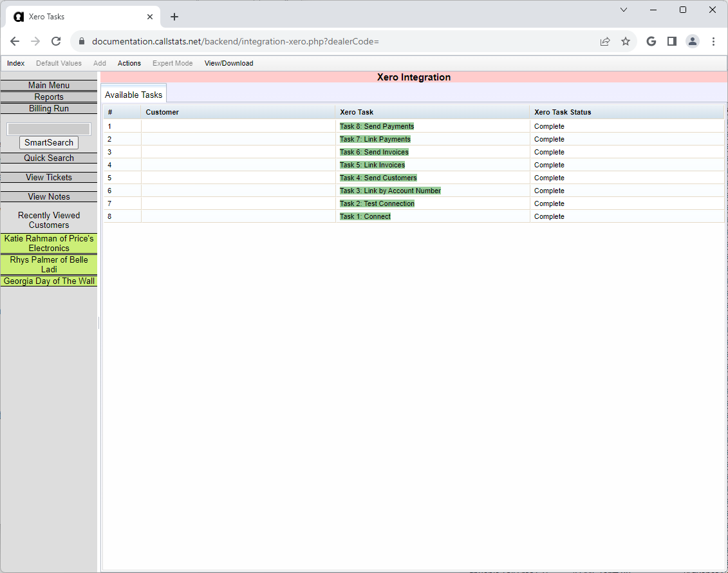The image size is (728, 573).
Task: Click the SmartSearch button
Action: point(48,142)
